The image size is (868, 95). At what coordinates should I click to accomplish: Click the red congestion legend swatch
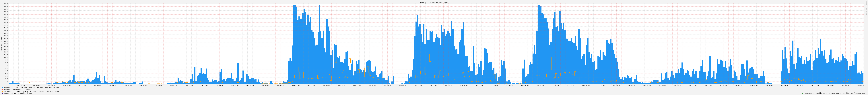(3, 89)
